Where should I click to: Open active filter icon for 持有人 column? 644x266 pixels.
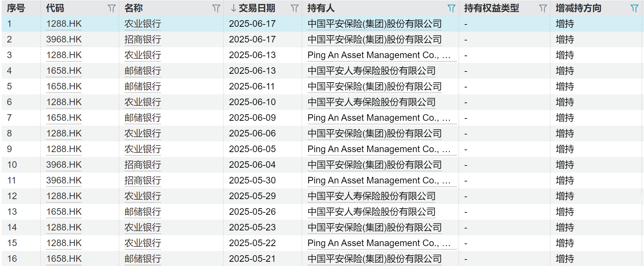(x=452, y=8)
